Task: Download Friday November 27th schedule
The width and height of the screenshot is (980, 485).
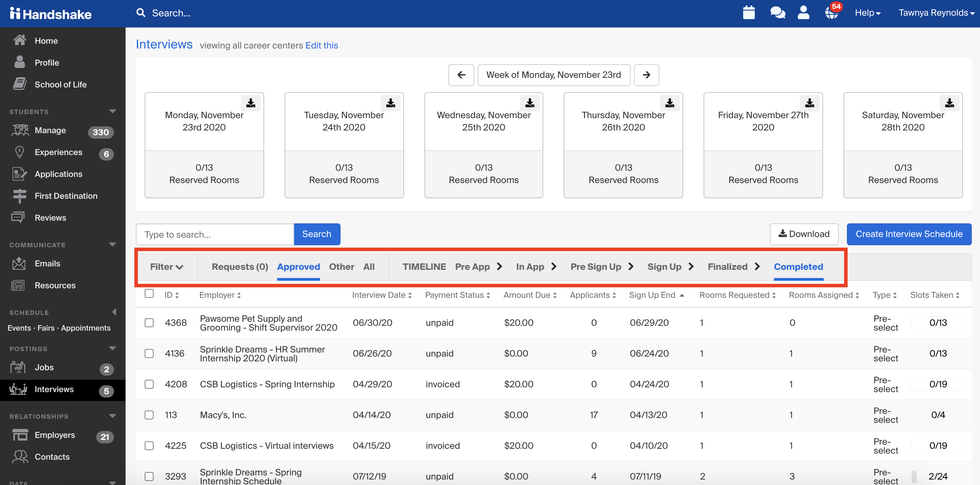Action: [810, 103]
